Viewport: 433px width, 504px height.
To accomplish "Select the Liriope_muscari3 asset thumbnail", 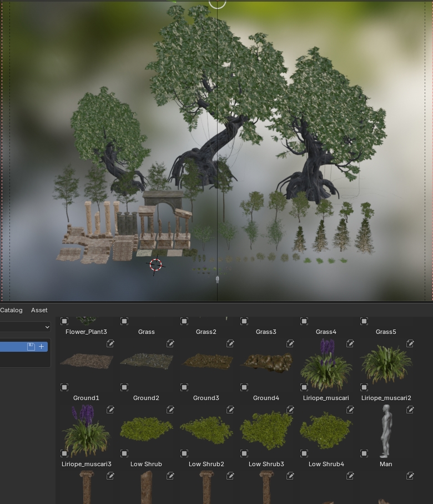I will [86, 431].
